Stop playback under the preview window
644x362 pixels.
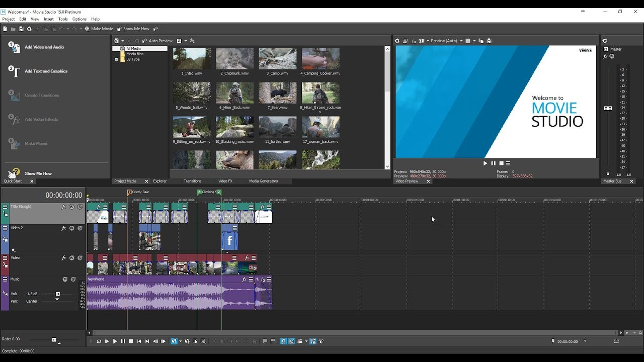[501, 163]
